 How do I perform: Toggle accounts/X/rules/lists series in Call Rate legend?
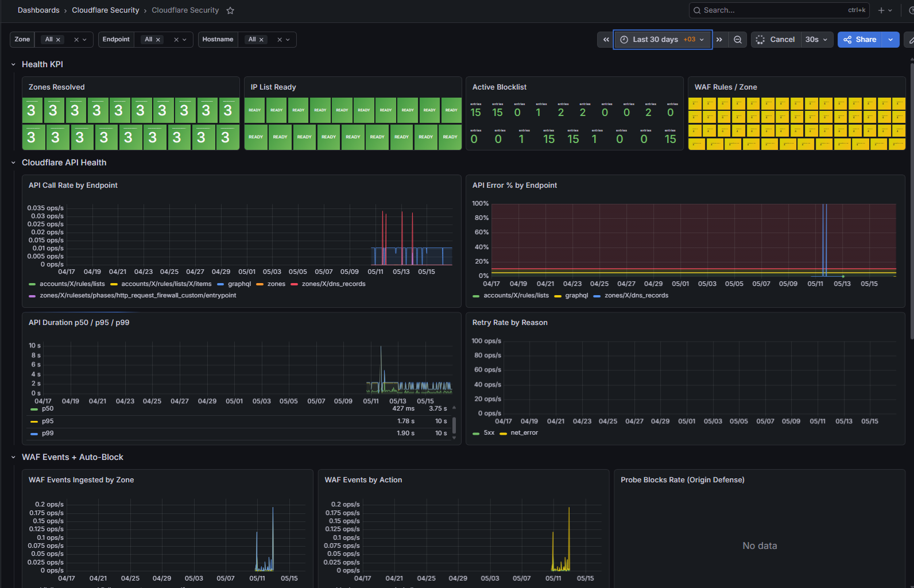coord(72,284)
